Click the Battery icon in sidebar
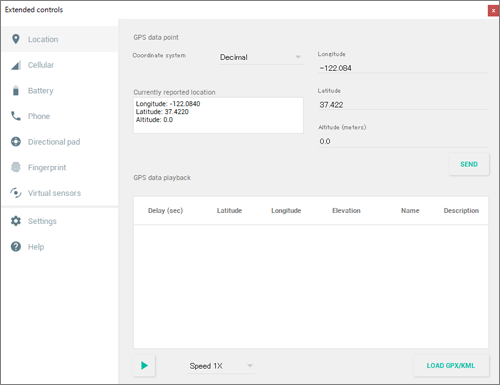The height and width of the screenshot is (385, 500). coord(16,91)
